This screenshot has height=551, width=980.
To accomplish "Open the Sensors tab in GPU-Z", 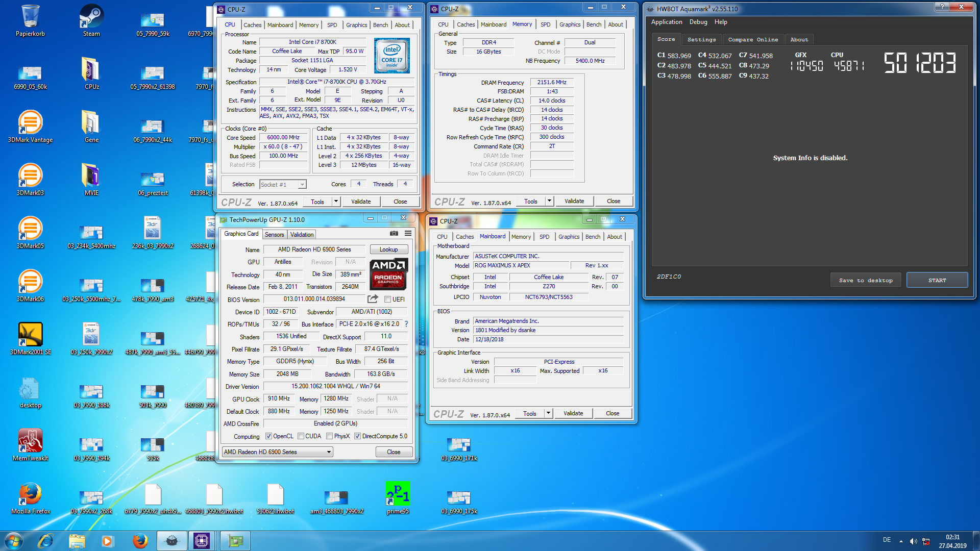I will point(274,235).
